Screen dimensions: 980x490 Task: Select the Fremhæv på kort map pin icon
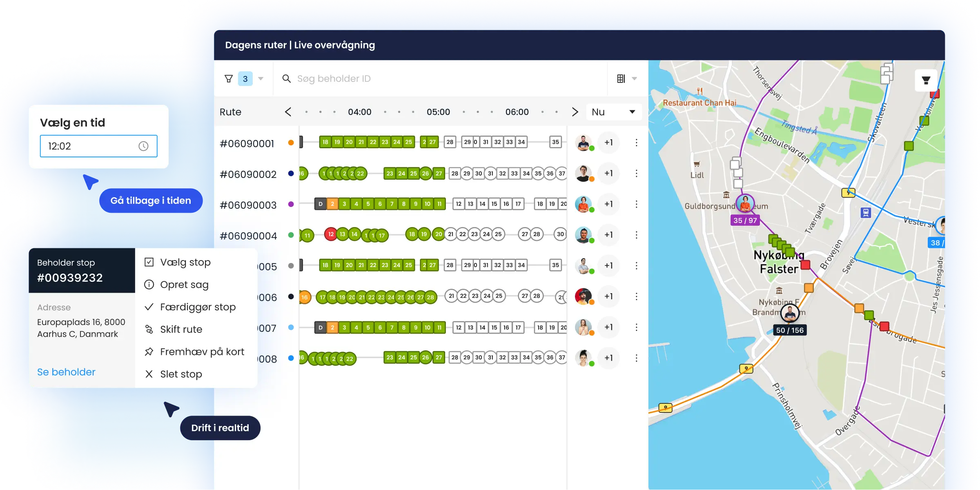(x=149, y=351)
